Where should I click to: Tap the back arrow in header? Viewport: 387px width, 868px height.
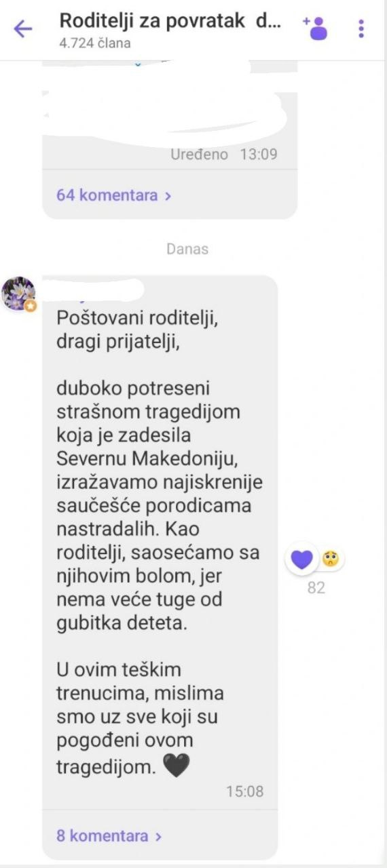click(x=23, y=29)
